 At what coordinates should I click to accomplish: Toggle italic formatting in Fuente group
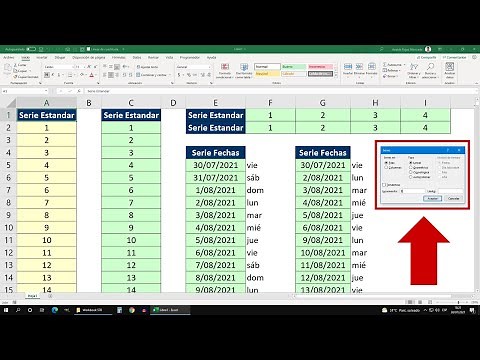[x=53, y=75]
